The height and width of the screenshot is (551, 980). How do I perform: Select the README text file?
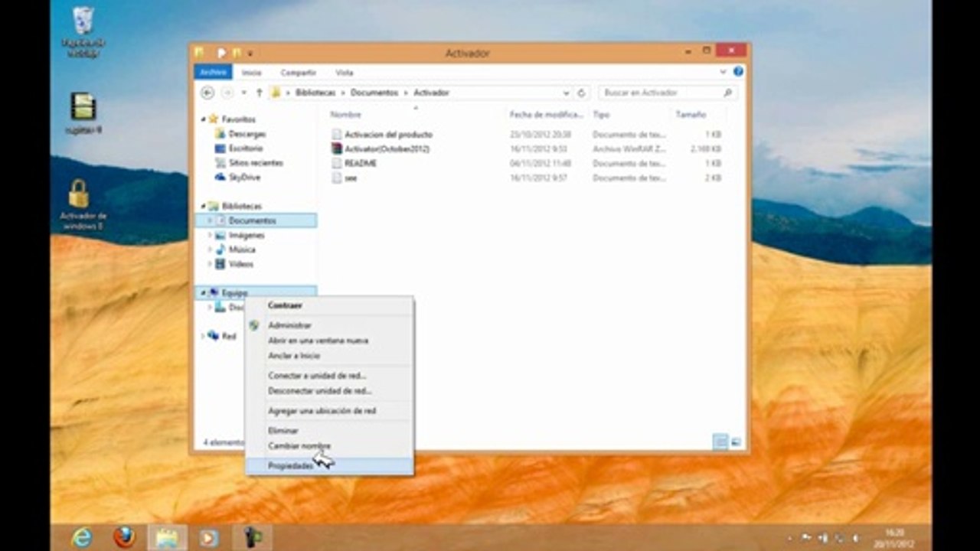coord(360,163)
